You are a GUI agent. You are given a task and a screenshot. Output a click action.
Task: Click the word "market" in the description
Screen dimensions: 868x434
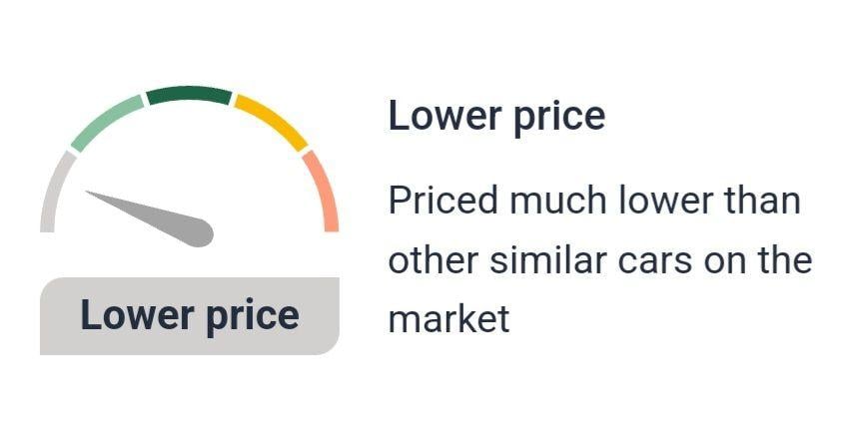tap(448, 319)
